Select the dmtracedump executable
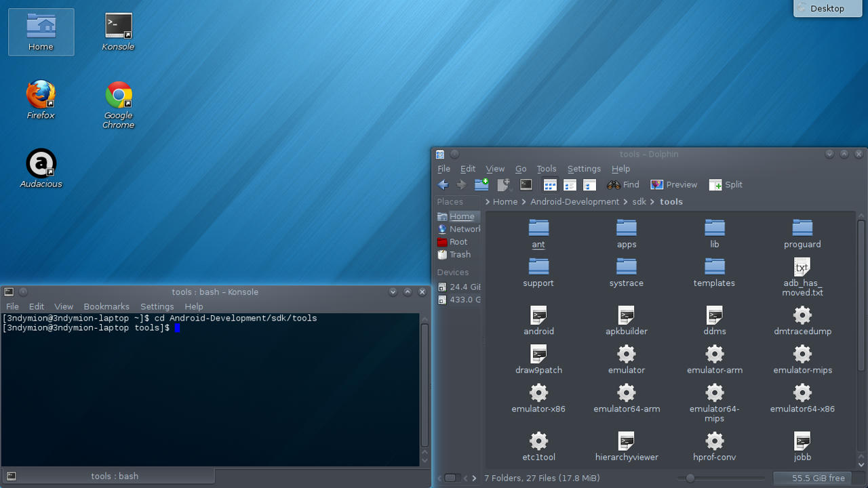Screen dimensions: 868x488 802,321
